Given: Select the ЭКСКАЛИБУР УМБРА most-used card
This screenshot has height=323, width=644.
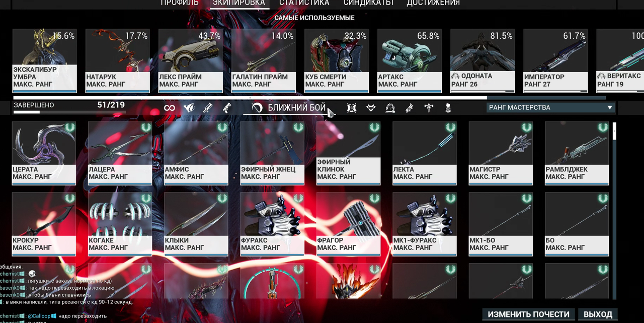Looking at the screenshot, I should [44, 61].
